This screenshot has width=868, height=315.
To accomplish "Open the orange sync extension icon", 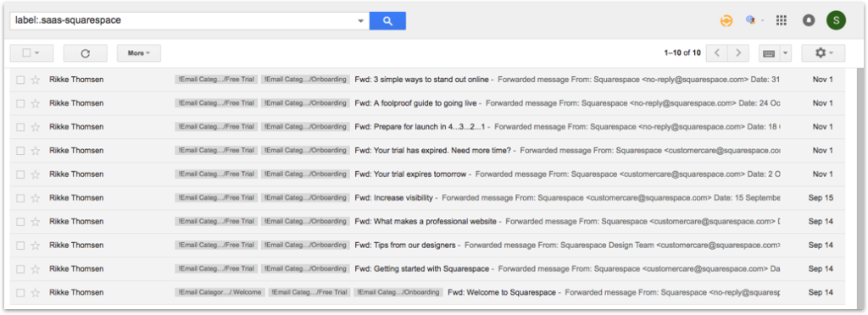I will click(726, 21).
